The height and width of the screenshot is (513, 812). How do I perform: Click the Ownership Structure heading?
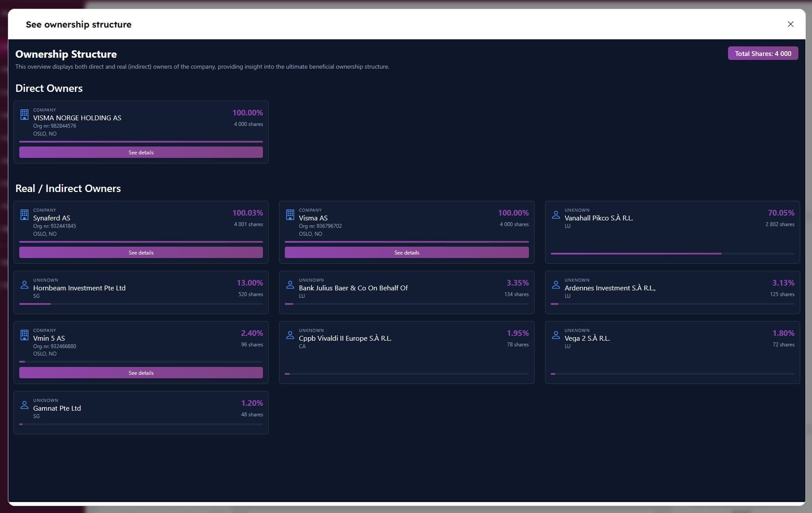66,54
